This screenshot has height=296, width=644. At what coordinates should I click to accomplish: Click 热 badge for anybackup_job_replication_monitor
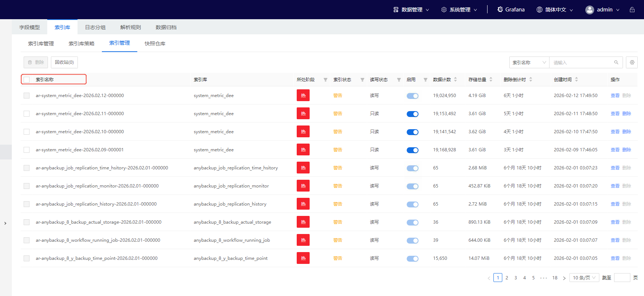tap(303, 186)
